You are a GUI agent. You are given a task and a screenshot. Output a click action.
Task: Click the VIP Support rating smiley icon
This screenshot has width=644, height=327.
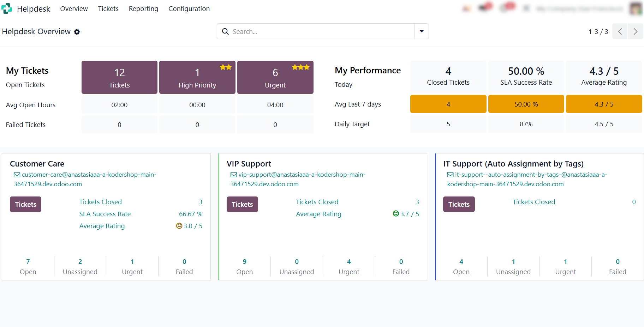(396, 213)
